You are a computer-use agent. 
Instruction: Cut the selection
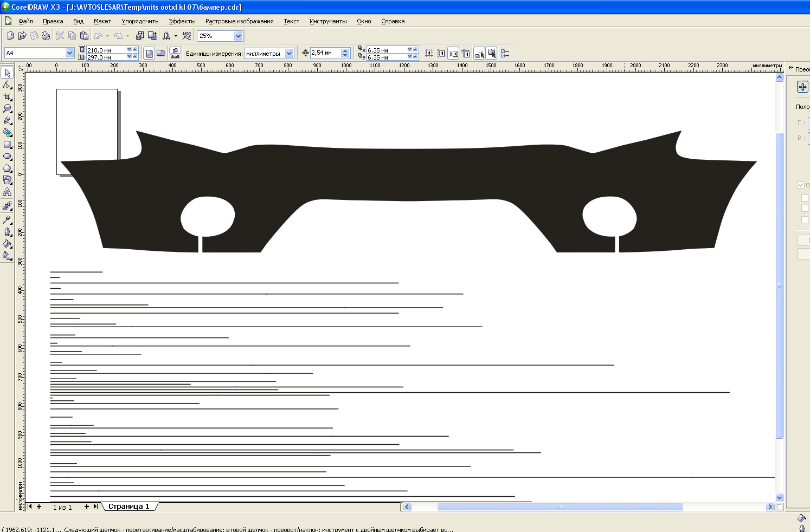point(60,36)
